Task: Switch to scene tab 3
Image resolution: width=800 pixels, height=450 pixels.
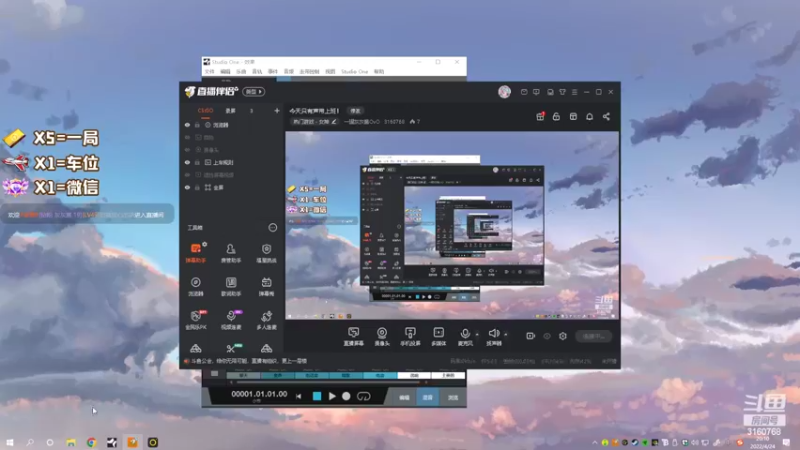Action: (x=251, y=111)
